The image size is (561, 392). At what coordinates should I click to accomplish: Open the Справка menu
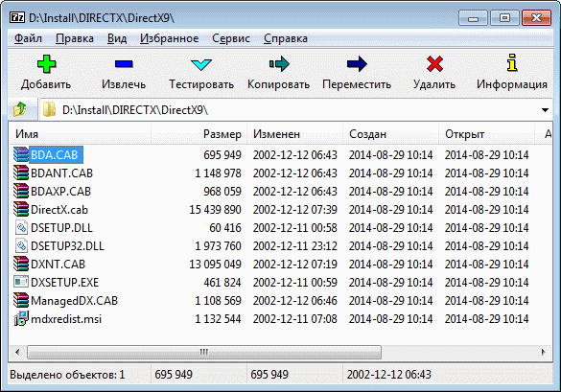[286, 38]
